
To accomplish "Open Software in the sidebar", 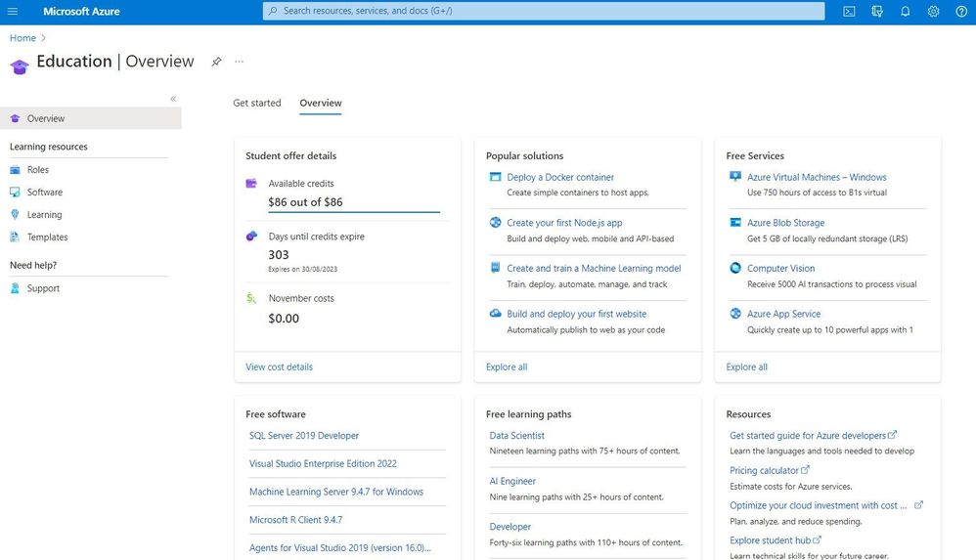I will click(45, 193).
